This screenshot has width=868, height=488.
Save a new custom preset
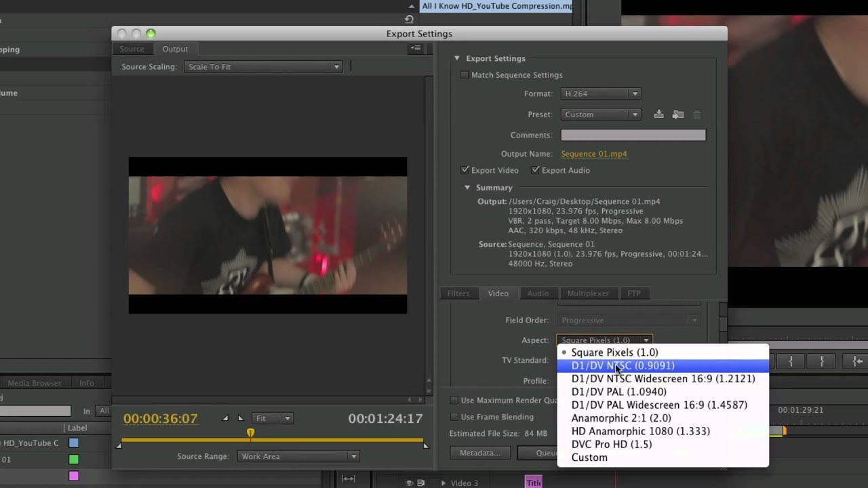tap(658, 114)
